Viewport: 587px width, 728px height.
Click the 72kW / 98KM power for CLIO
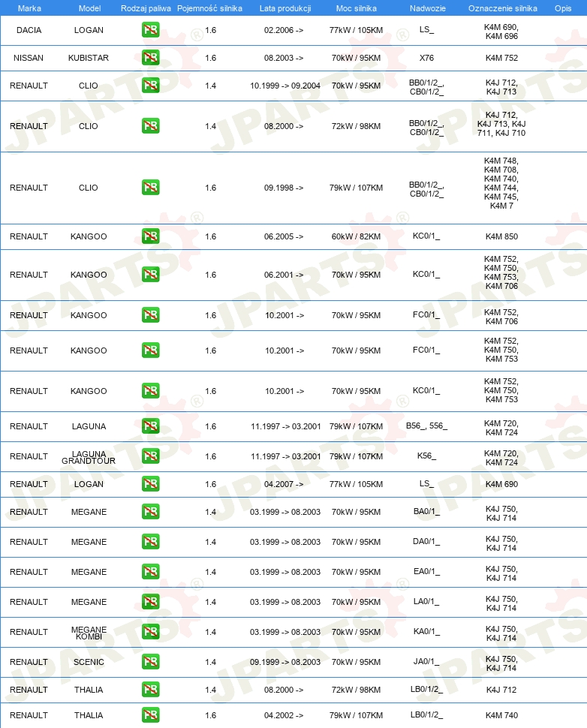pyautogui.click(x=357, y=126)
